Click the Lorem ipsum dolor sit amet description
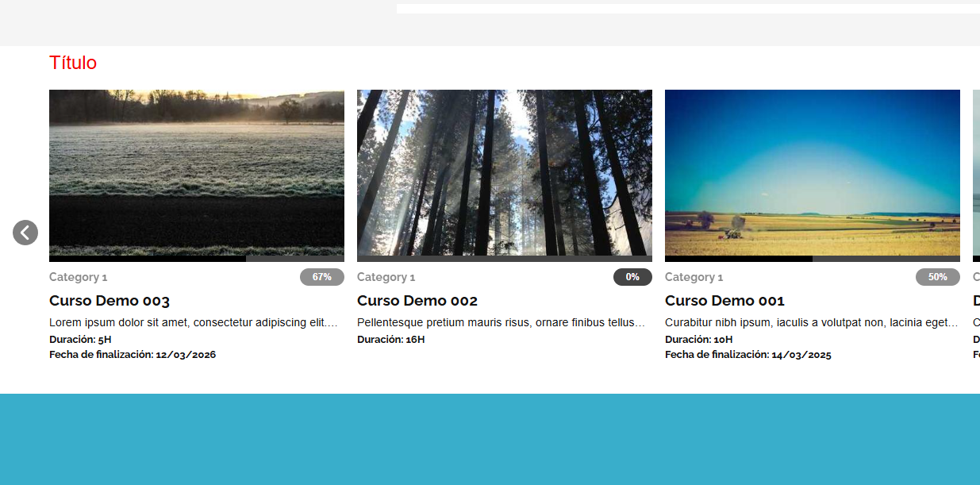The width and height of the screenshot is (980, 485). [x=194, y=323]
